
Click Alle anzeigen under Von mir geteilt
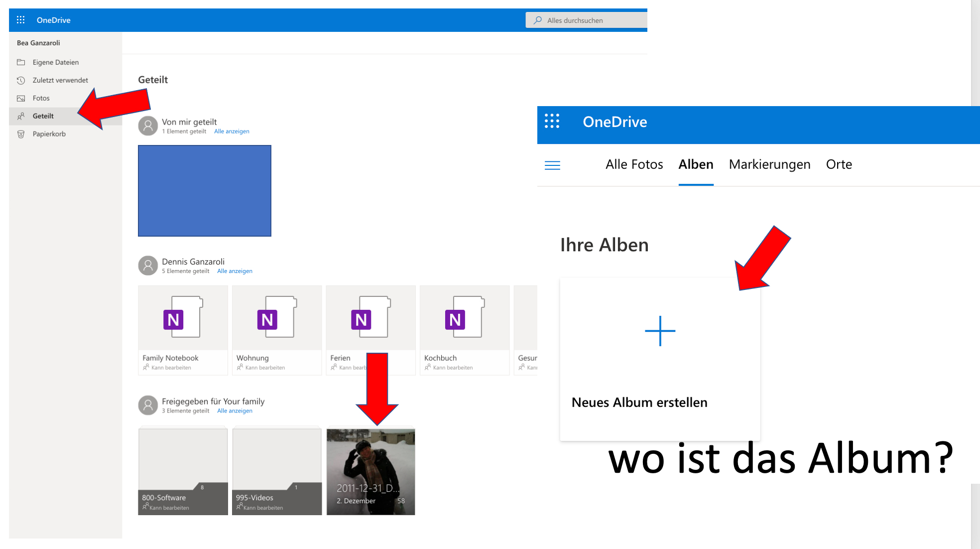[232, 132]
